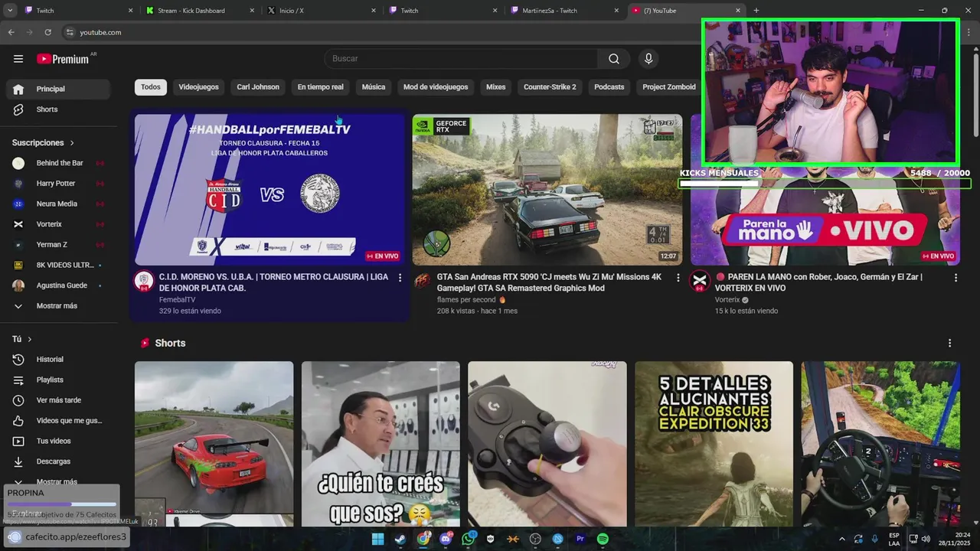Open Vorterix subscription in sidebar

tap(58, 224)
